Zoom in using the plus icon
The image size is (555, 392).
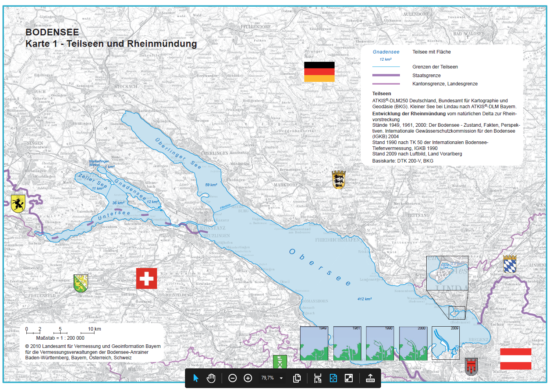[248, 378]
